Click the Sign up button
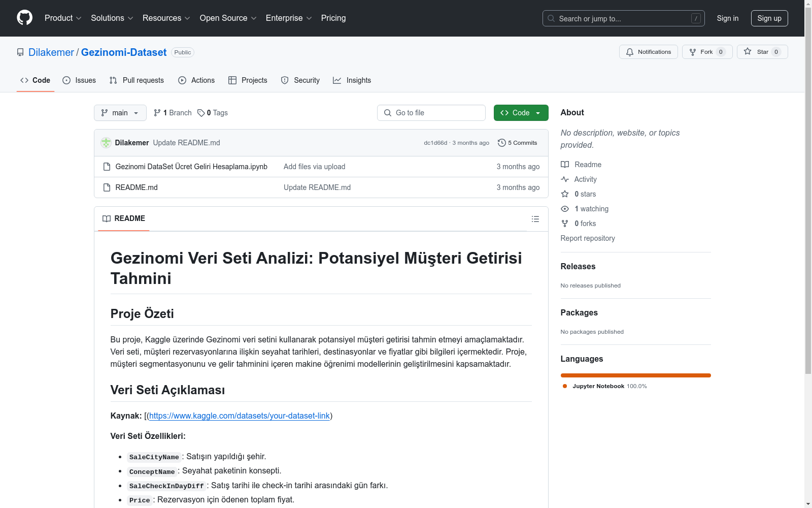The image size is (812, 508). pyautogui.click(x=769, y=18)
